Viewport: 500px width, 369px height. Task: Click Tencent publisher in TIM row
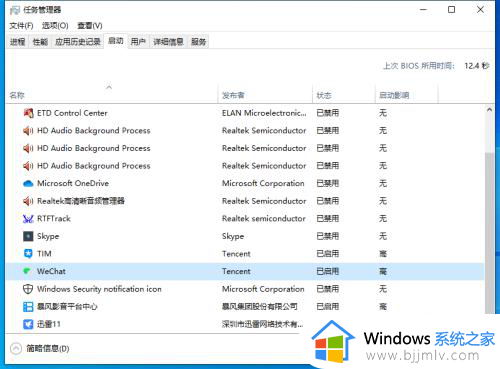[236, 254]
